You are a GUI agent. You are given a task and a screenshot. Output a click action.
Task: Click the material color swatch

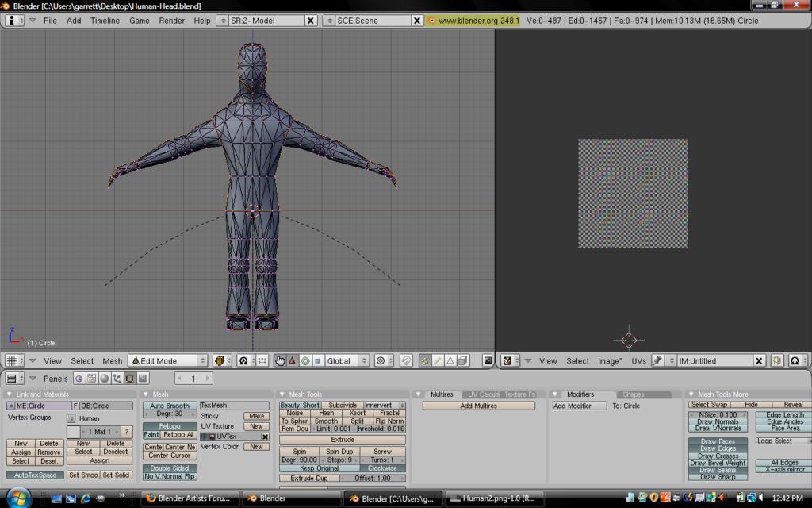pyautogui.click(x=73, y=432)
